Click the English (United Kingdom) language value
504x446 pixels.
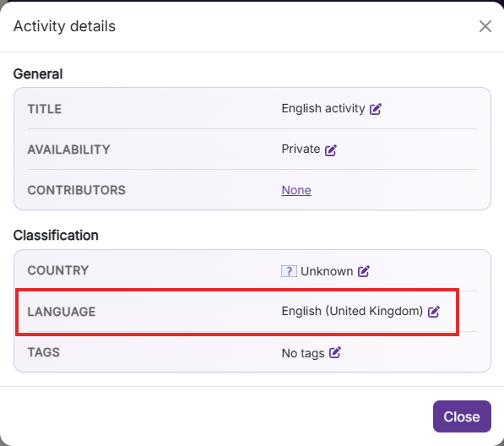352,311
